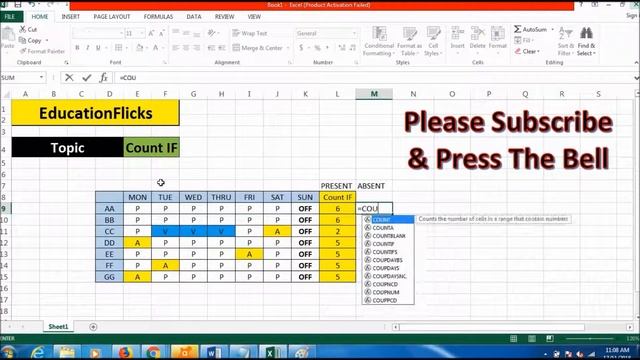The width and height of the screenshot is (640, 360).
Task: Open Sort & Filter menu
Action: point(566,42)
